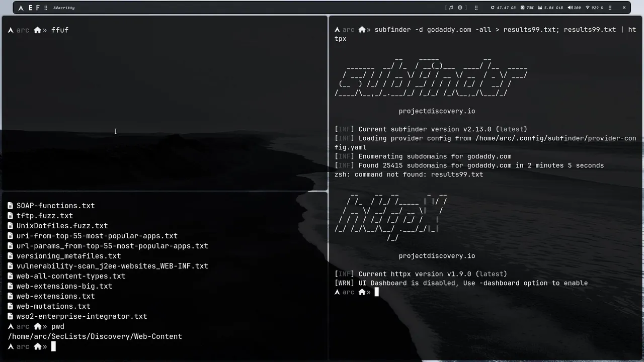The image size is (644, 362).
Task: Click the file icon beside UnixDotfiles.fuzz.txt
Action: [11, 226]
